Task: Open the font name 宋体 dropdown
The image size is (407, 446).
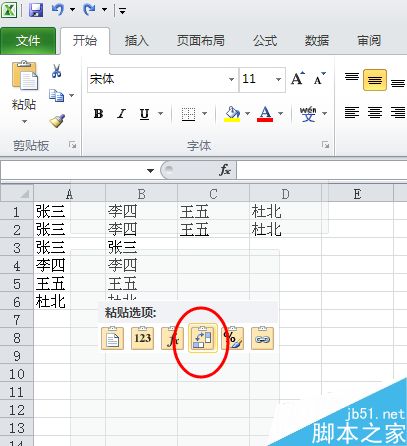Action: point(231,79)
